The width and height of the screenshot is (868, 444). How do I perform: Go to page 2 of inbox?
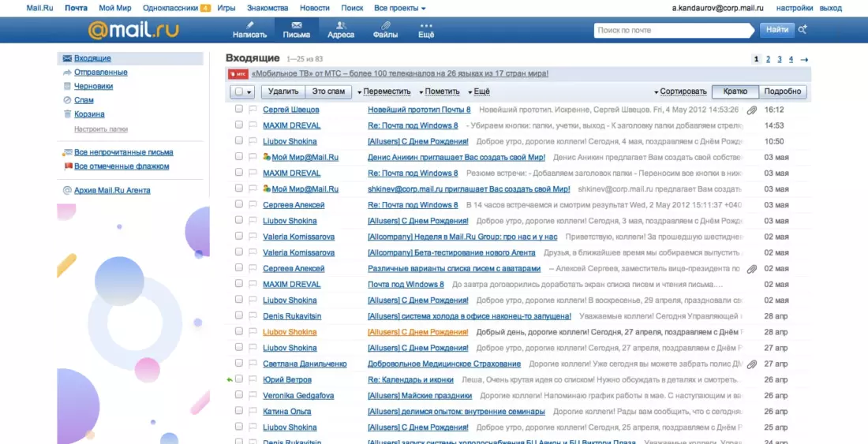click(768, 60)
